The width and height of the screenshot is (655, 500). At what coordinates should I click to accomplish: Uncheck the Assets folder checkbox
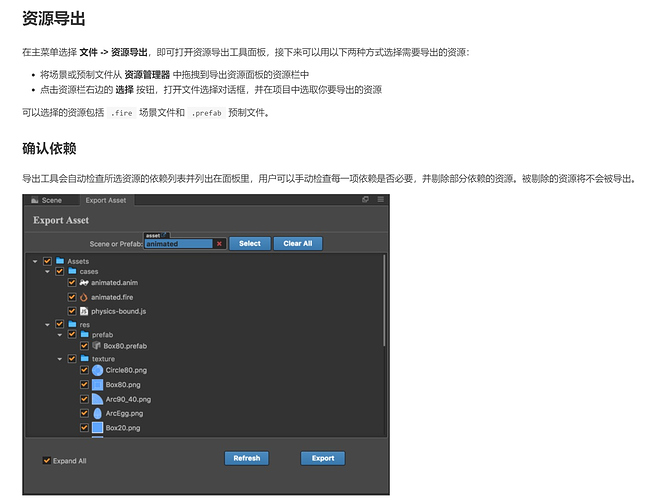[47, 261]
